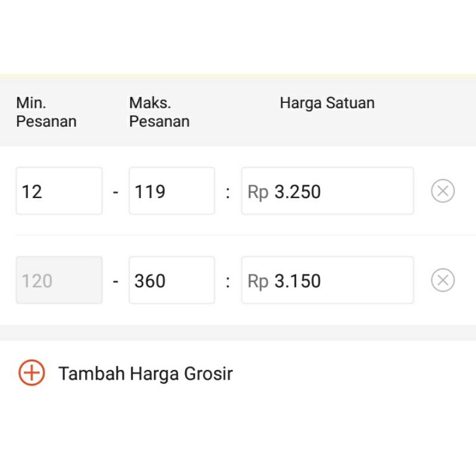Tap the Tambah Harga Grosir label
476x476 pixels.
(x=145, y=374)
